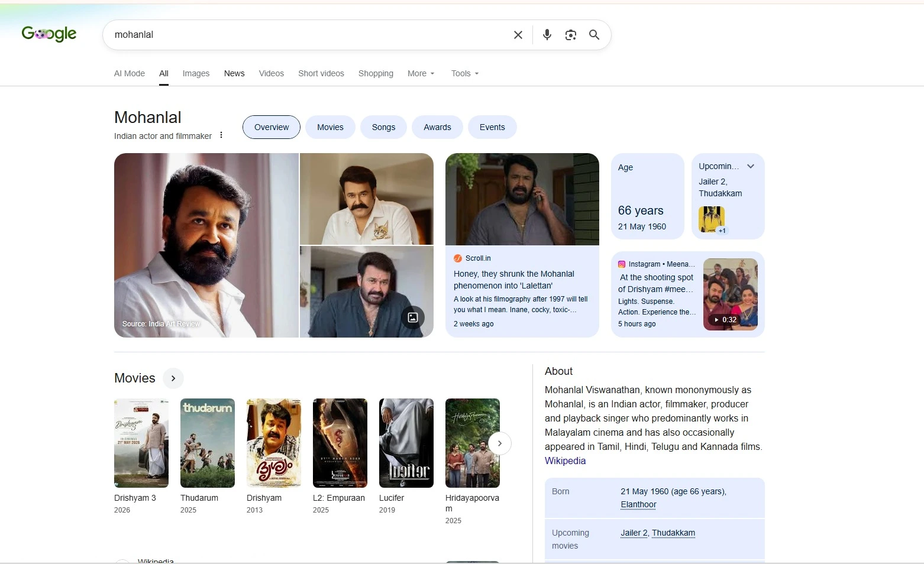The image size is (924, 564).
Task: Click the Elanthoor birthplace link
Action: (x=638, y=504)
